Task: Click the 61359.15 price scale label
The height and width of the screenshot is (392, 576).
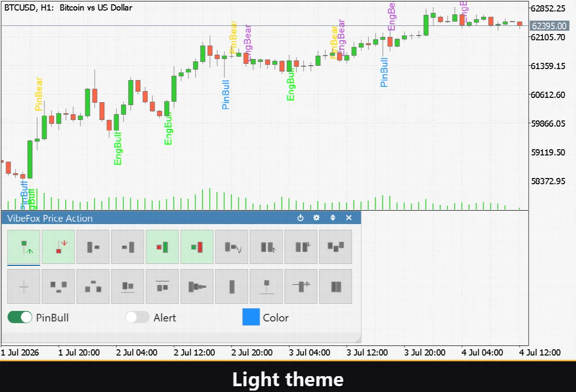Action: (548, 66)
